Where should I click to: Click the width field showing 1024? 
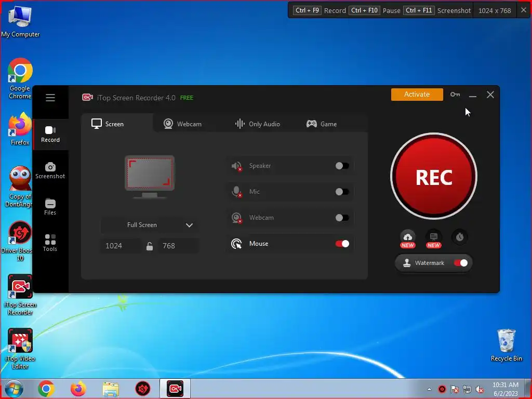tap(121, 246)
